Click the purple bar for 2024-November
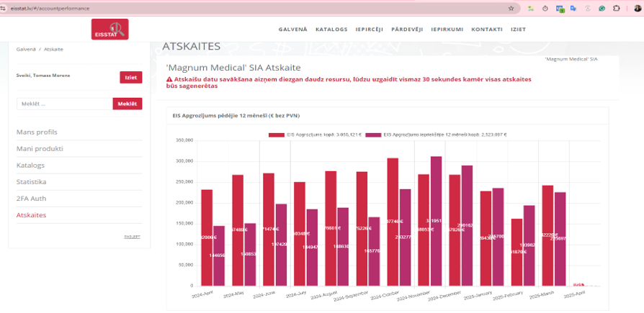This screenshot has width=644, height=313. tap(437, 221)
